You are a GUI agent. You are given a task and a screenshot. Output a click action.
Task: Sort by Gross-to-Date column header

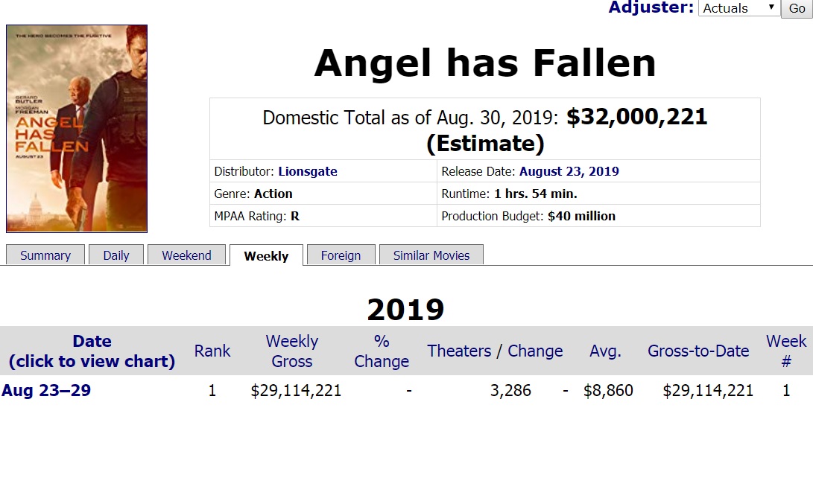698,351
